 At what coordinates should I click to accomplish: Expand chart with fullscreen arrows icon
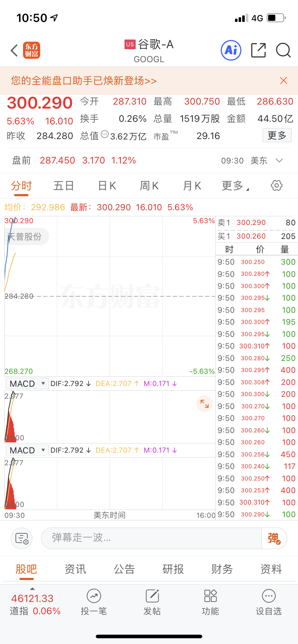(204, 404)
